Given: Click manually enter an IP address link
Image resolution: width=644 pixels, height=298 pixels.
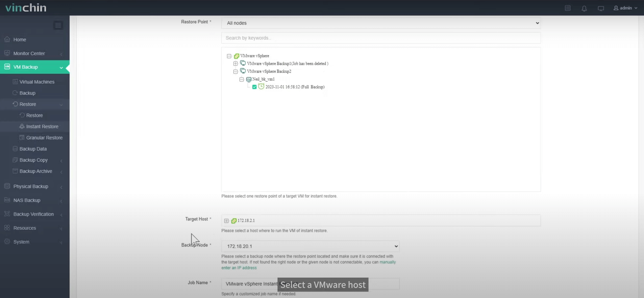Looking at the screenshot, I should (308, 265).
